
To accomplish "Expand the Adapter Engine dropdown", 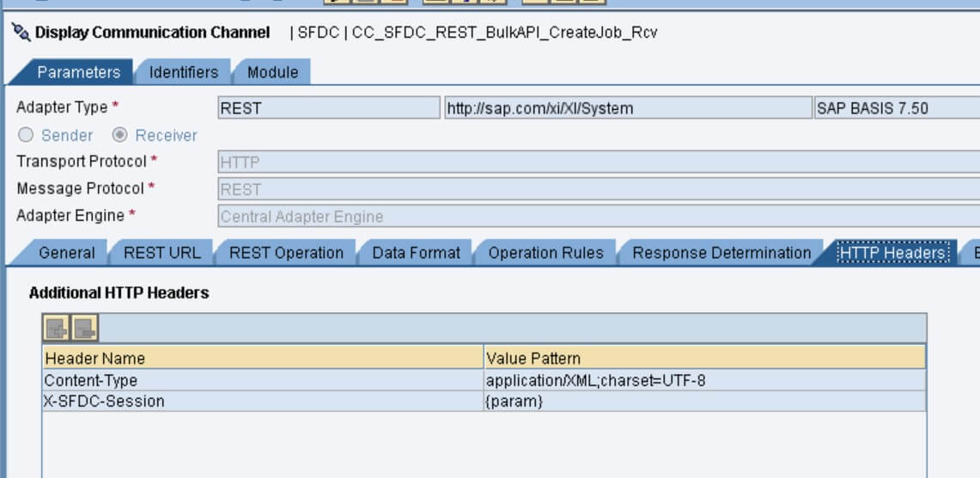I will coord(593,217).
